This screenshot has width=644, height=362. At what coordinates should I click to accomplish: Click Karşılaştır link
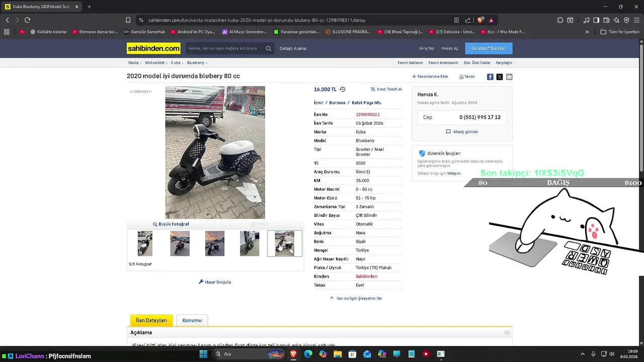(504, 63)
